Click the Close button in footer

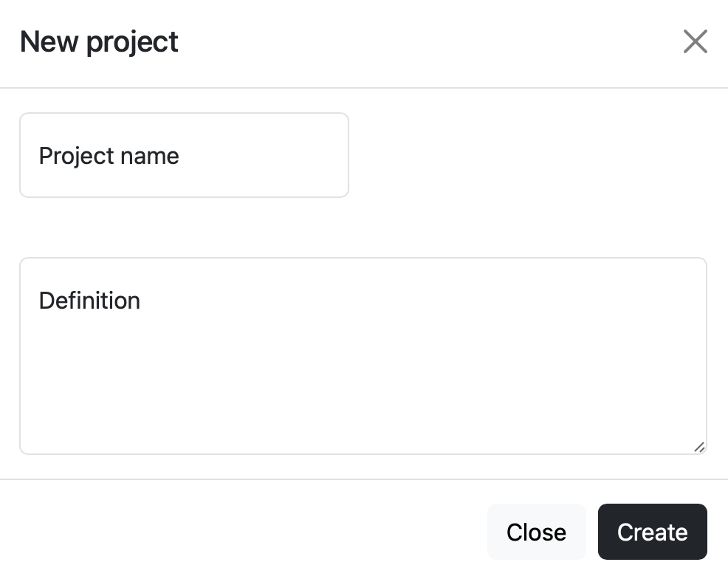click(536, 532)
